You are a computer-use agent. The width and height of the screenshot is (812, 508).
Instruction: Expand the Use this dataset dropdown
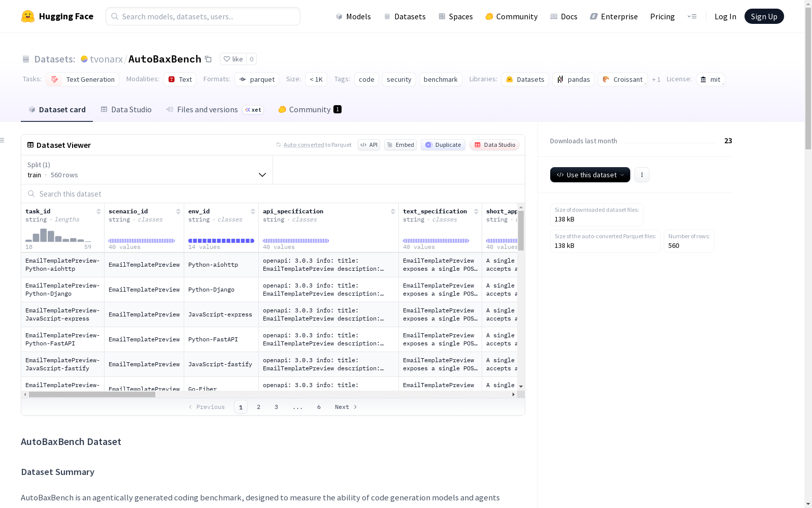(590, 175)
